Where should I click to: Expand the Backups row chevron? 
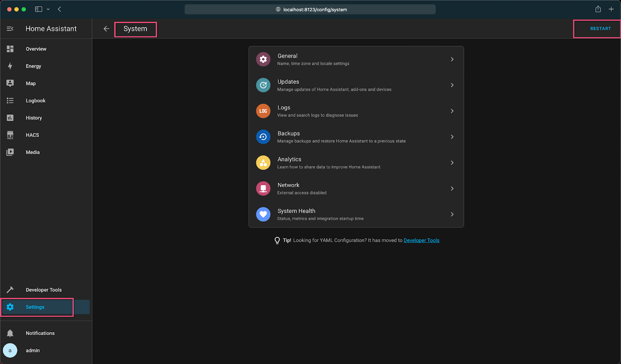tap(452, 137)
